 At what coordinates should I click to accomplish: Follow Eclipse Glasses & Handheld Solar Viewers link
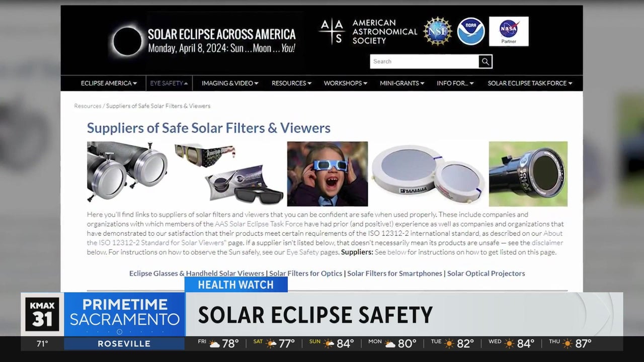pyautogui.click(x=196, y=274)
